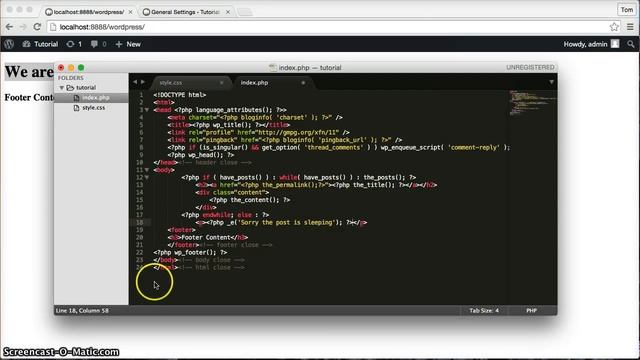
Task: Click the 'Sorry the post is sleeping' string
Action: click(286, 222)
